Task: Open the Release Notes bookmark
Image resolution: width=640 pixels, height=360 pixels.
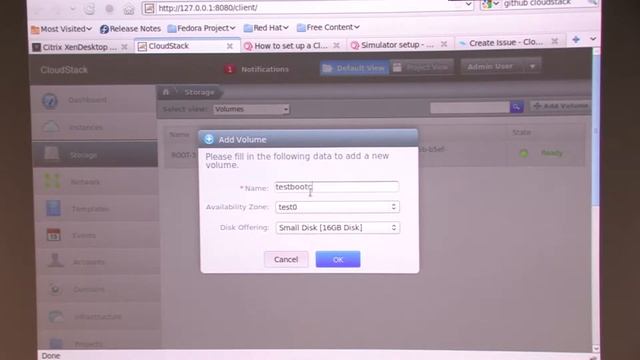Action: point(130,29)
